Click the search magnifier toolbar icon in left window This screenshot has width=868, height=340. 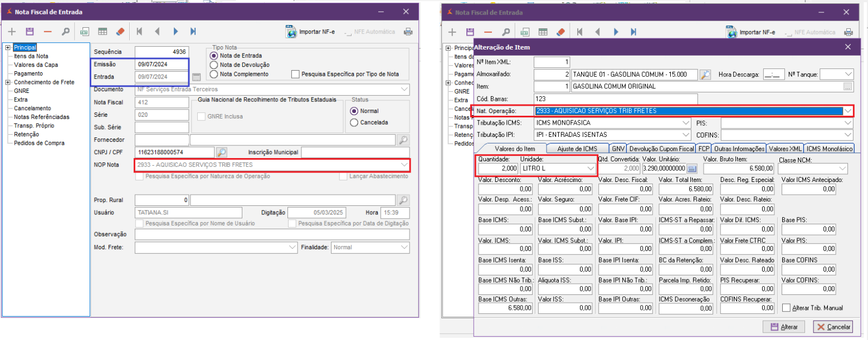point(66,32)
